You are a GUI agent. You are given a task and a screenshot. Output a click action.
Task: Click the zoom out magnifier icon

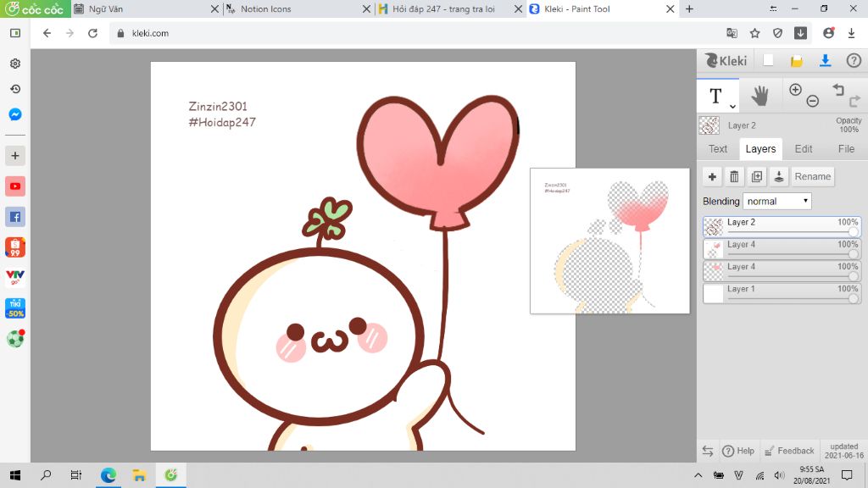[812, 101]
